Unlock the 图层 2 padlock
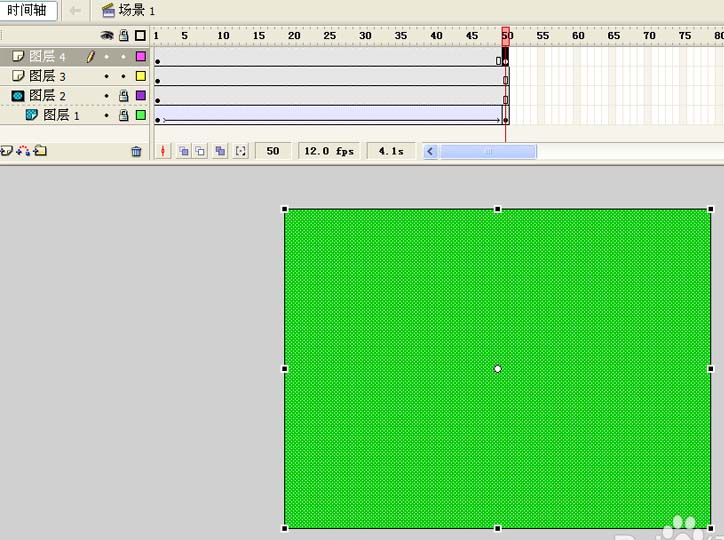Screen dimensions: 724x540 click(x=124, y=96)
